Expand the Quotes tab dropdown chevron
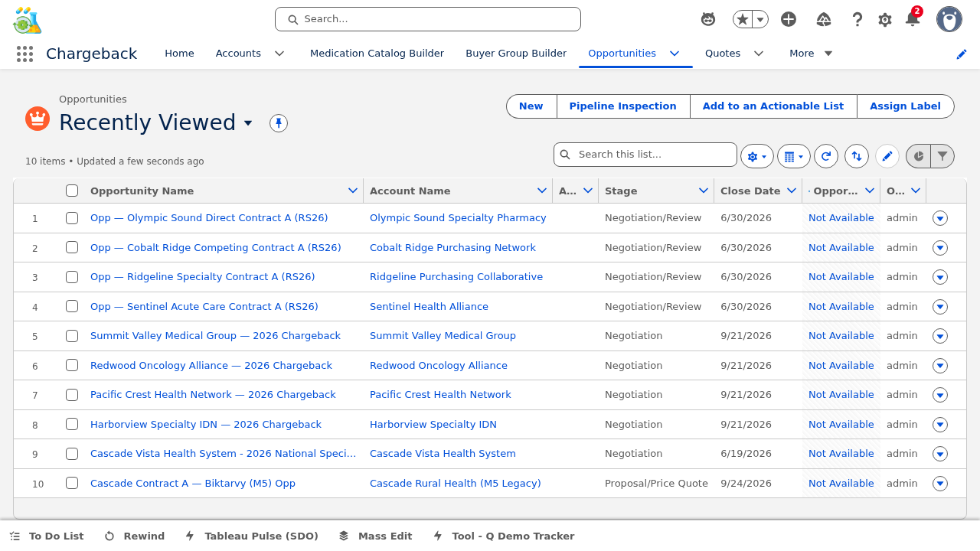This screenshot has width=980, height=551. point(759,54)
